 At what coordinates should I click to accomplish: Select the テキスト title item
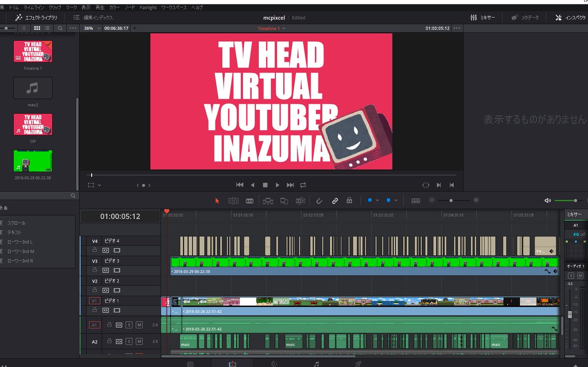point(14,232)
